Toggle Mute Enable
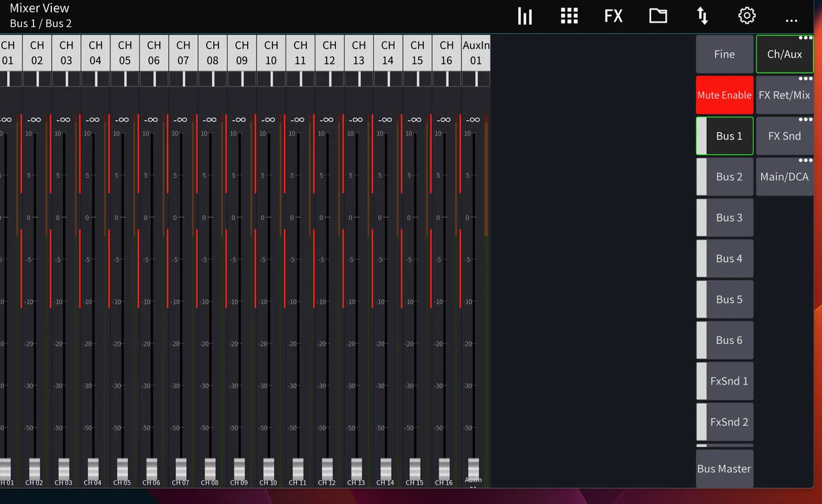The height and width of the screenshot is (504, 822). pyautogui.click(x=724, y=95)
